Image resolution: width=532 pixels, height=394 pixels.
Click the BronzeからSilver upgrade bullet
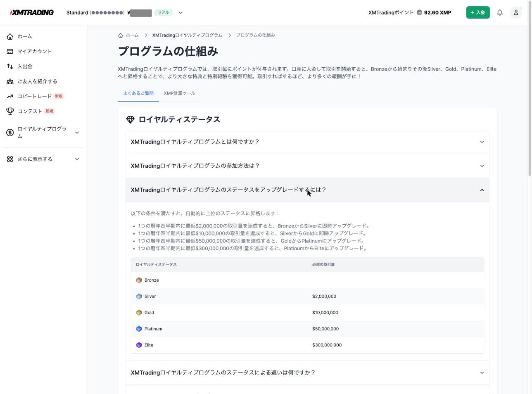point(254,226)
